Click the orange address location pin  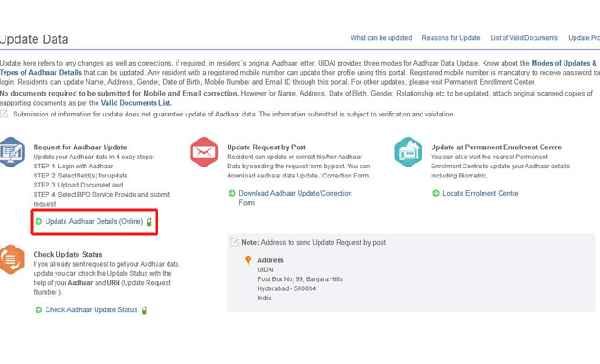coord(248,261)
